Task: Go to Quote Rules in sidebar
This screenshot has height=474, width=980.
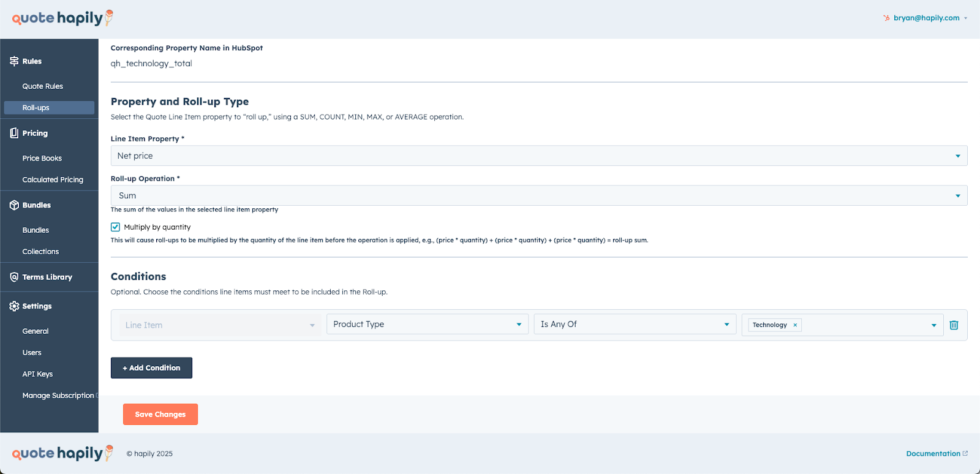Action: (43, 86)
